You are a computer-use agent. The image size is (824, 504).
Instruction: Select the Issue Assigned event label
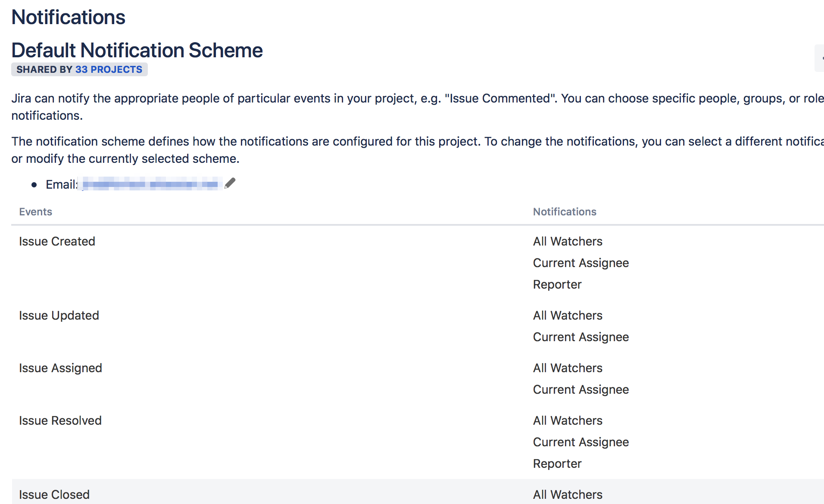pos(60,368)
